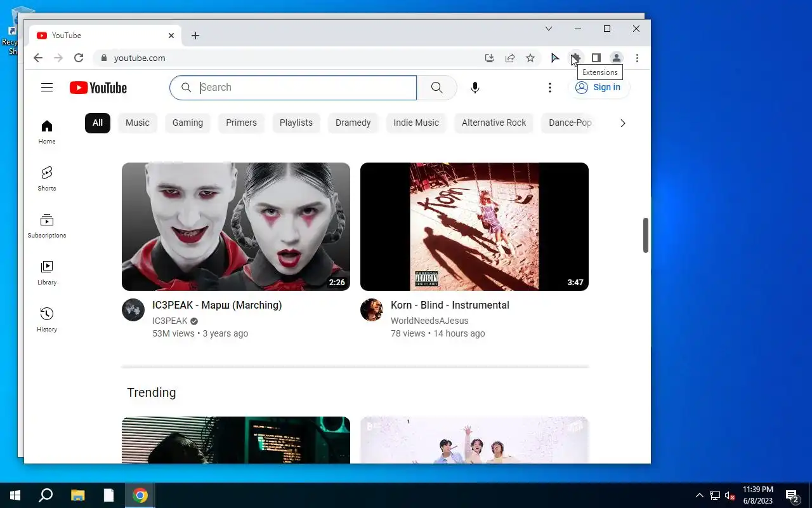Go back in Chrome

click(x=38, y=58)
